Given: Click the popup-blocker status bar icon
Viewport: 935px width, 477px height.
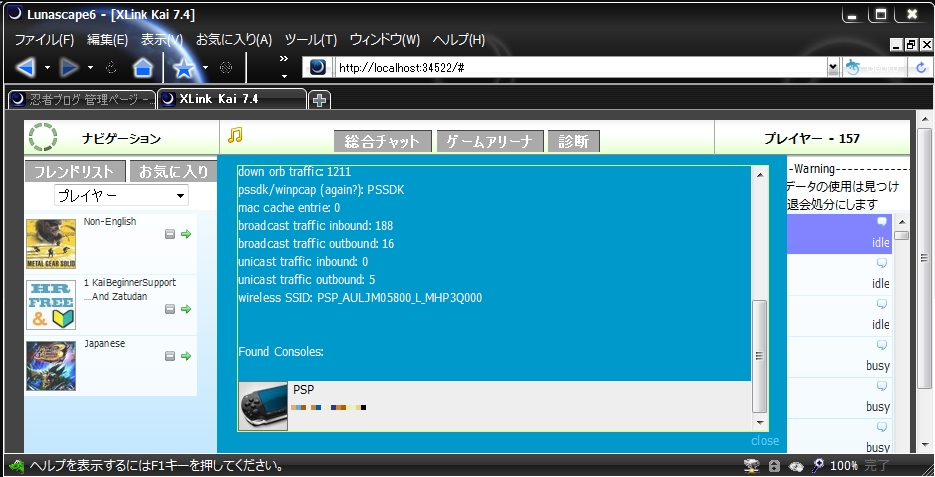Looking at the screenshot, I should tap(752, 466).
